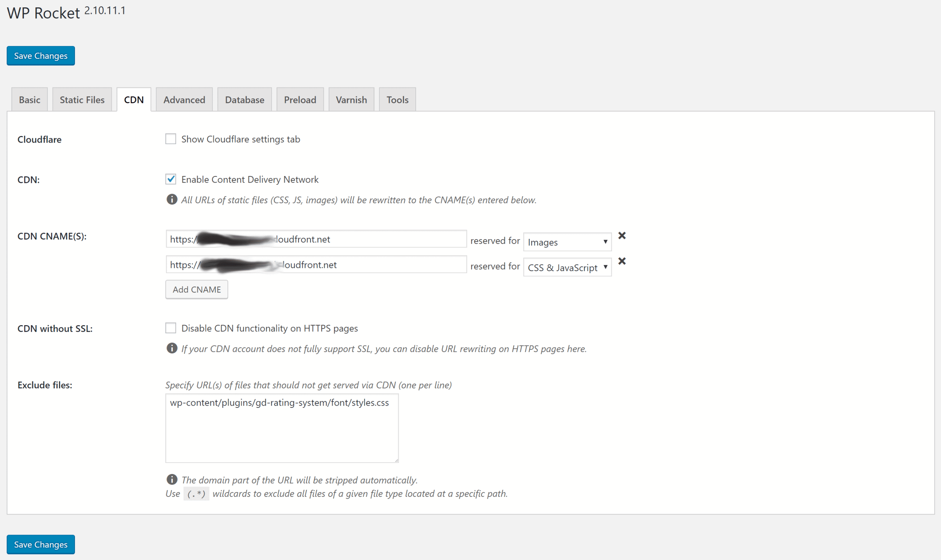Switch to the Static Files tab
The height and width of the screenshot is (560, 941).
click(x=82, y=100)
